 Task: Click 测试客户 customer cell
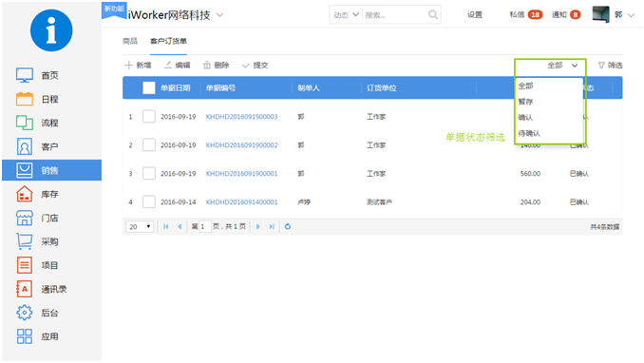point(379,202)
